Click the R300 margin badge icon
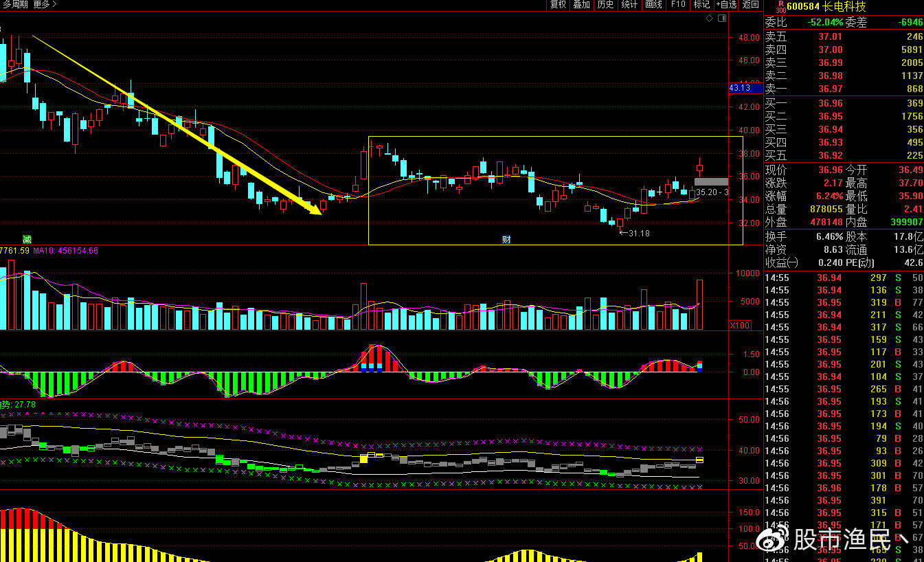 pyautogui.click(x=780, y=7)
